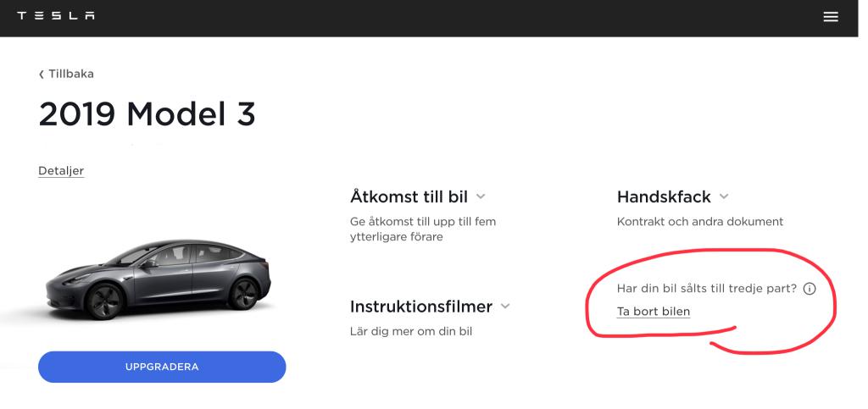Screen dimensions: 868x409
Task: Click Har din bil sålts question text
Action: pyautogui.click(x=706, y=289)
